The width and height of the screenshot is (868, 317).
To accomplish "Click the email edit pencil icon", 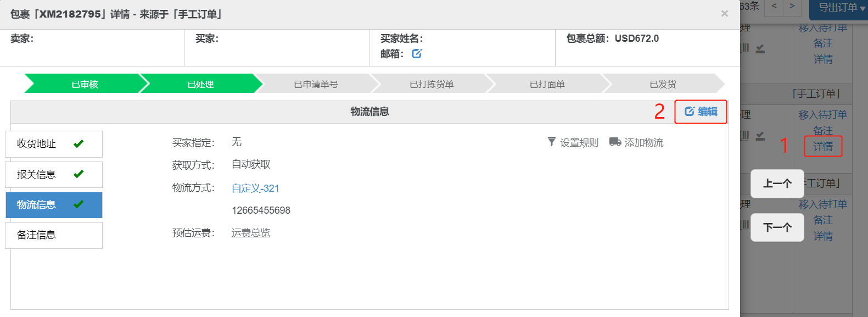I will pyautogui.click(x=417, y=53).
